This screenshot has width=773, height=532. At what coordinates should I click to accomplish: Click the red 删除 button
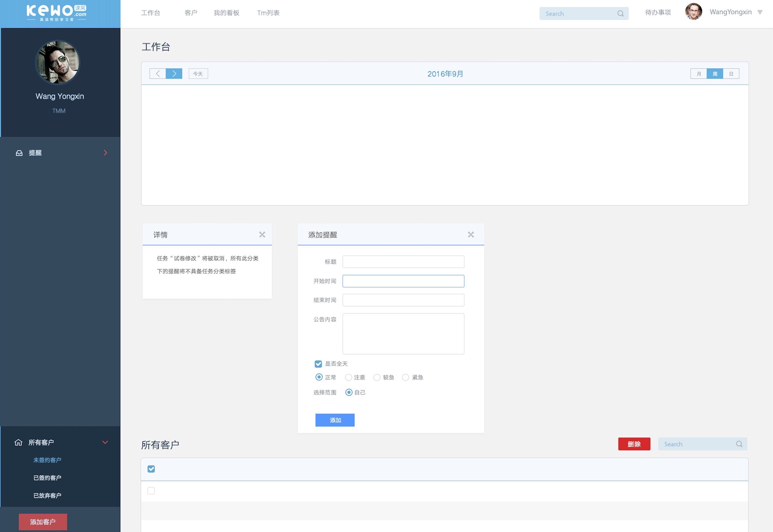pyautogui.click(x=634, y=444)
